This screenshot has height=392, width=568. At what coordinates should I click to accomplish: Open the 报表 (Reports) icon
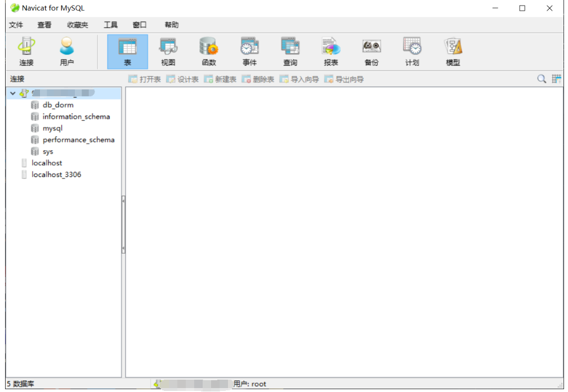click(x=330, y=51)
